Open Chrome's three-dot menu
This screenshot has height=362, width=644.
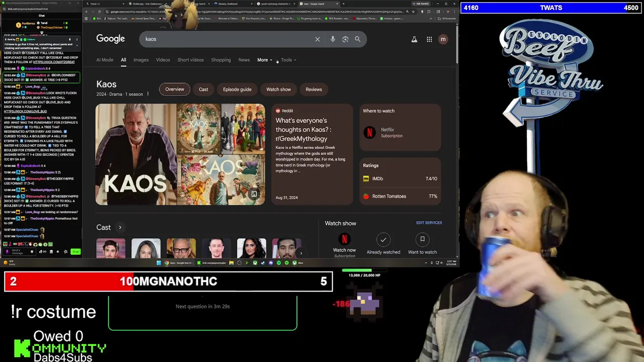(454, 12)
